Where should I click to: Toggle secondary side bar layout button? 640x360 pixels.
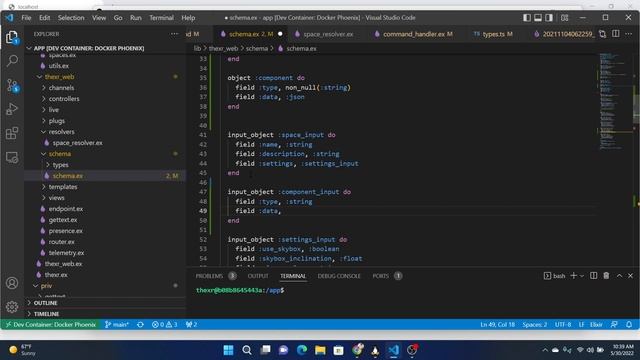pyautogui.click(x=549, y=18)
